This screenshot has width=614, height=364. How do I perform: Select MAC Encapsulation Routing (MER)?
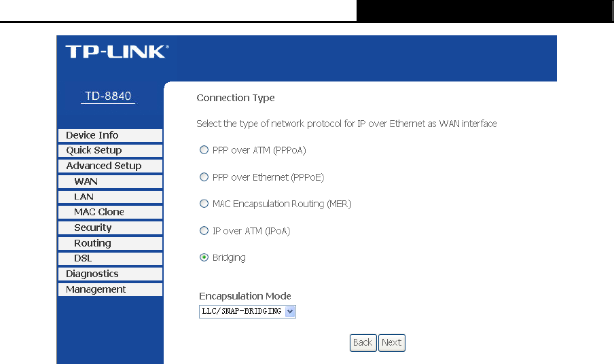click(204, 204)
